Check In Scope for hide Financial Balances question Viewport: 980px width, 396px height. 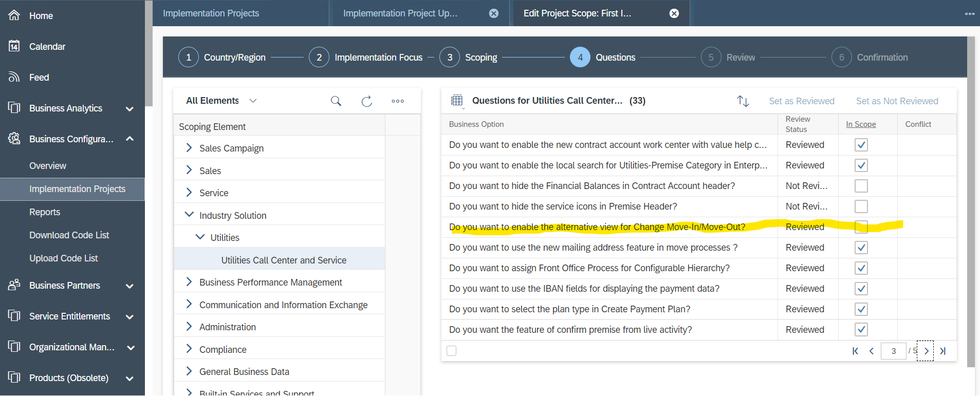pos(861,186)
